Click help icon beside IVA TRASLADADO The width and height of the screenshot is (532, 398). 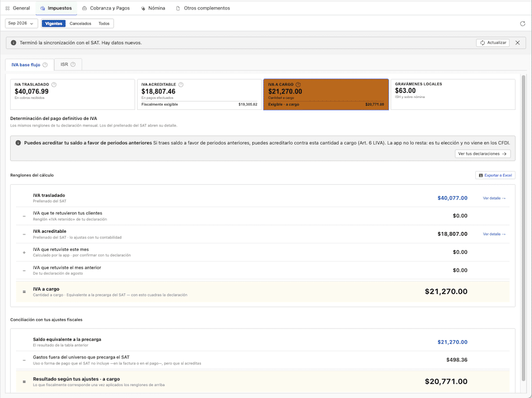pos(54,85)
